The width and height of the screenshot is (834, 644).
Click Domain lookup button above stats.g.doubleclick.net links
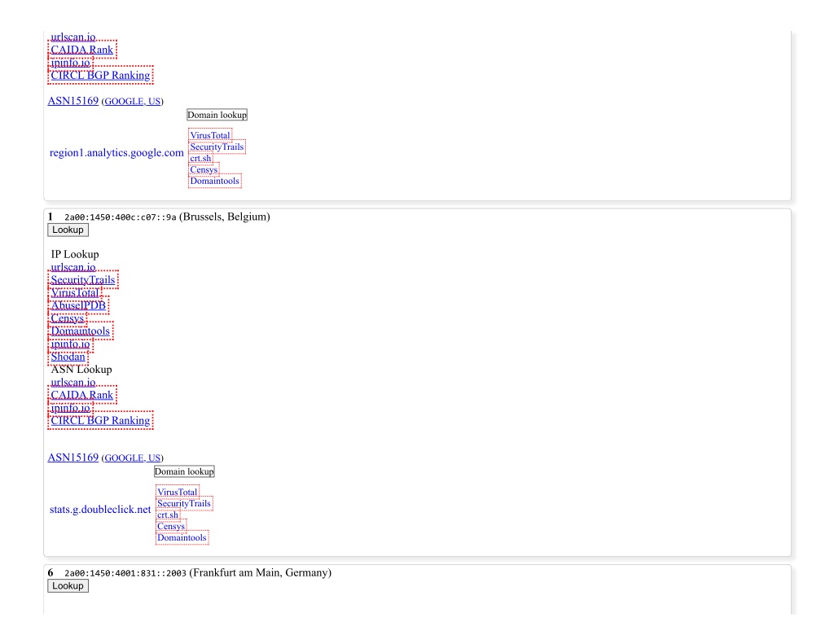point(184,471)
